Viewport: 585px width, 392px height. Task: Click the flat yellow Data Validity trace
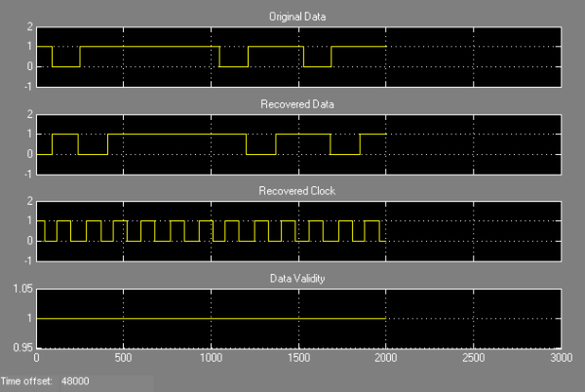(212, 319)
